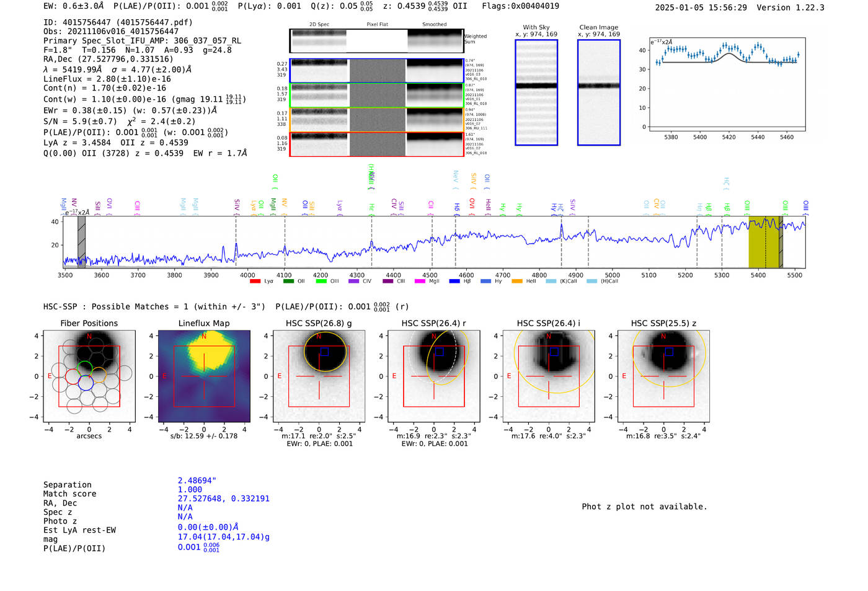Open the Fiber Positions cutout image
This screenshot has height=591, width=868.
point(89,376)
